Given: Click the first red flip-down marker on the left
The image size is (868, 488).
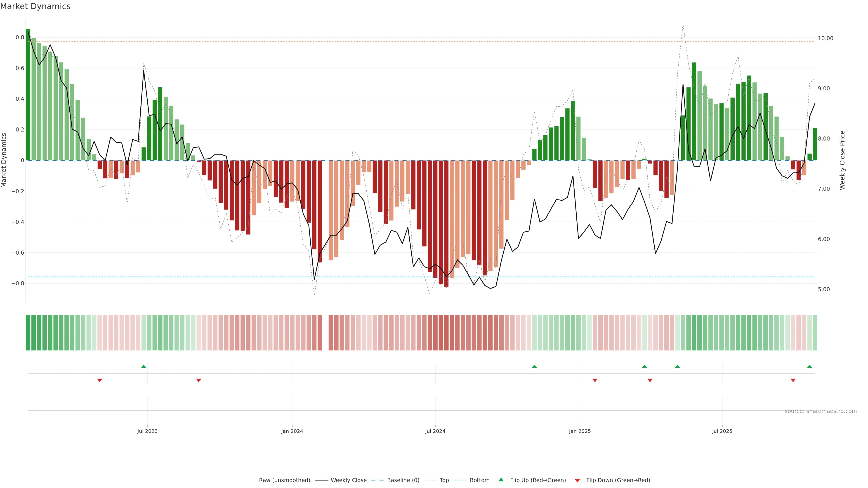Looking at the screenshot, I should tap(100, 380).
